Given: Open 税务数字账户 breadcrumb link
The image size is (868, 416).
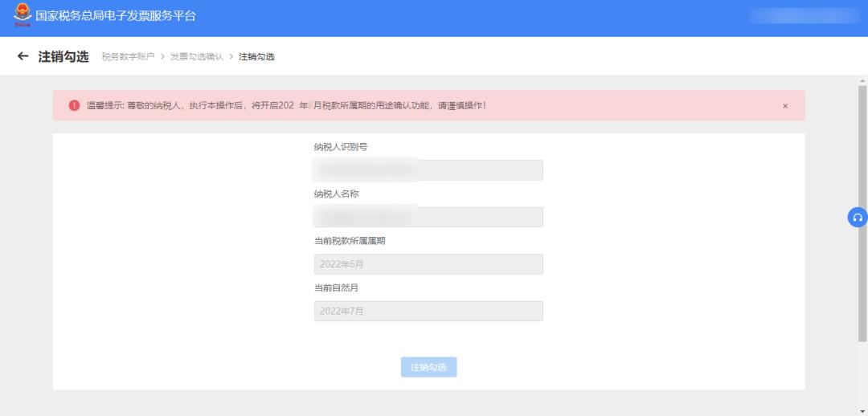Looking at the screenshot, I should pos(129,56).
